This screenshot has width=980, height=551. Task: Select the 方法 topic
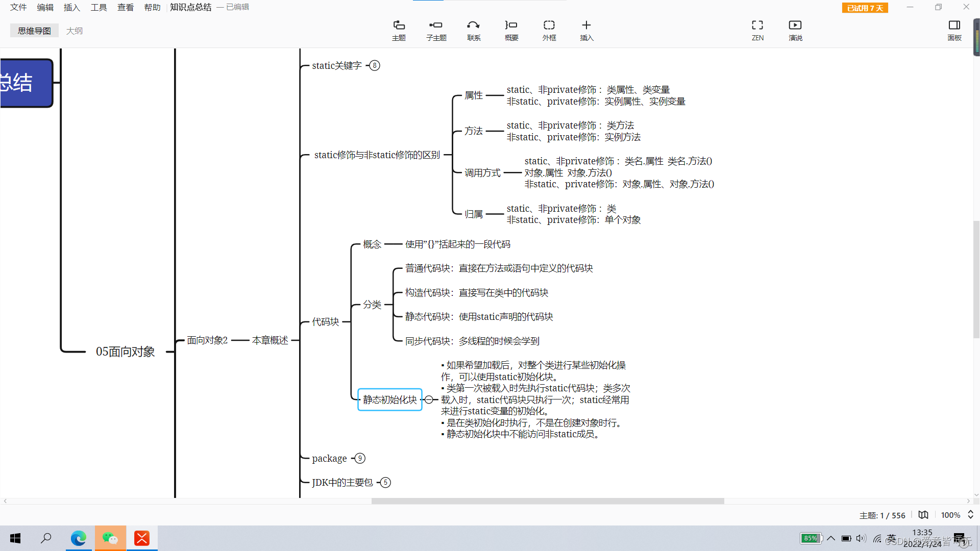click(474, 131)
